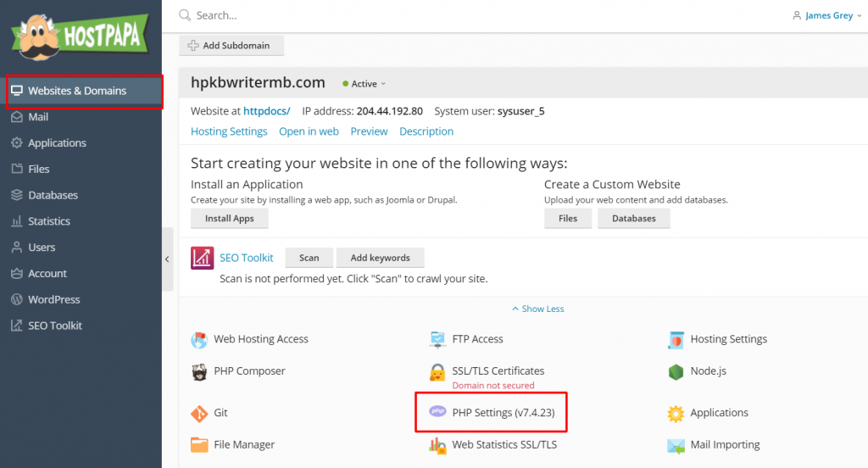This screenshot has height=468, width=868.
Task: Click the Hosting Settings page icon
Action: pyautogui.click(x=676, y=339)
